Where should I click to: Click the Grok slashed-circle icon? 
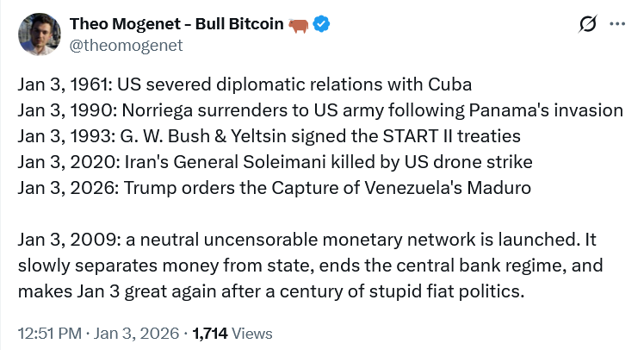pos(589,25)
